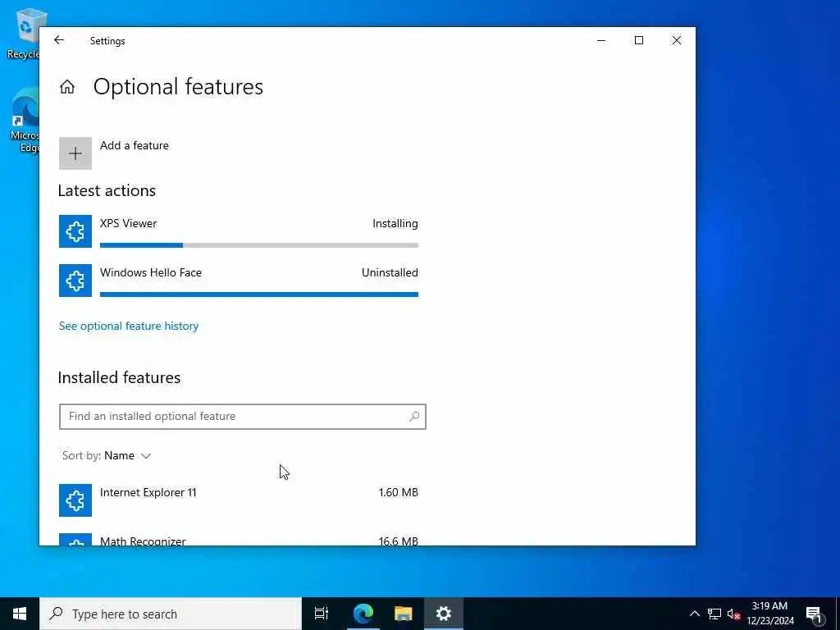Click the Installing status text
This screenshot has width=840, height=630.
click(x=395, y=223)
